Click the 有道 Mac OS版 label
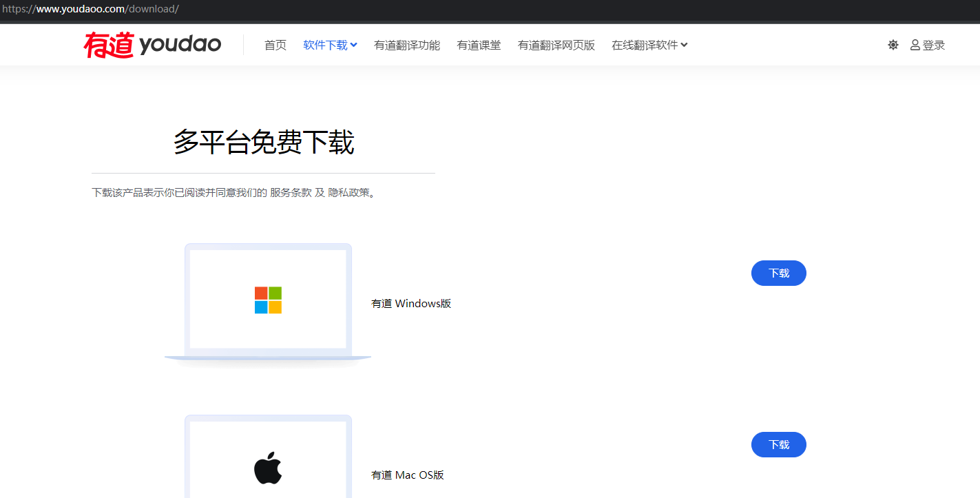Viewport: 980px width, 498px height. point(408,475)
